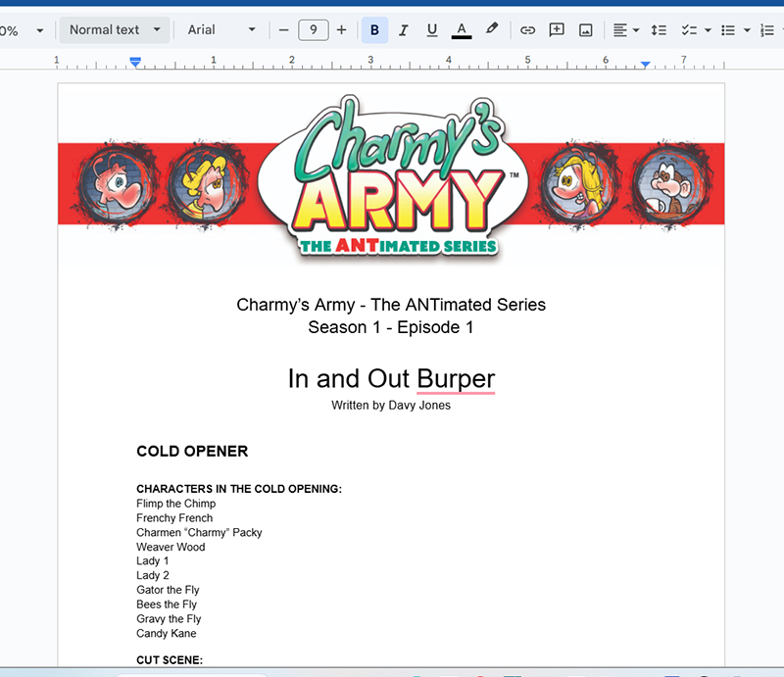Click the Charmy's Army logo banner image

coord(391,178)
